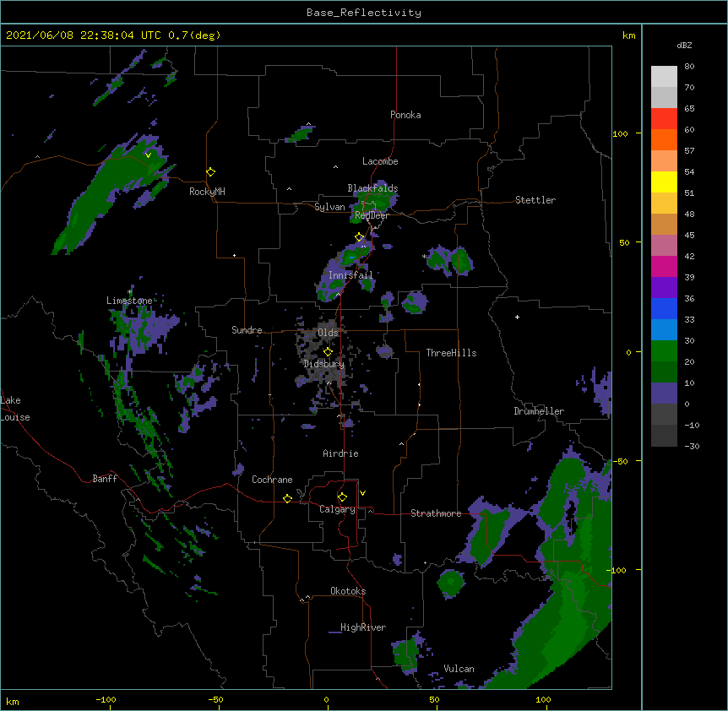The width and height of the screenshot is (728, 711).
Task: Click the km unit label beside the timestamp bar
Action: point(628,35)
